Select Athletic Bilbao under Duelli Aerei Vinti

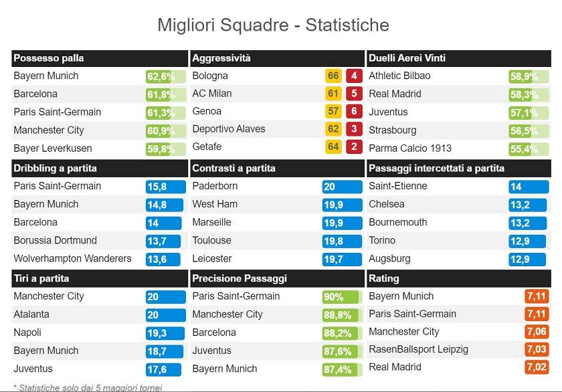399,76
